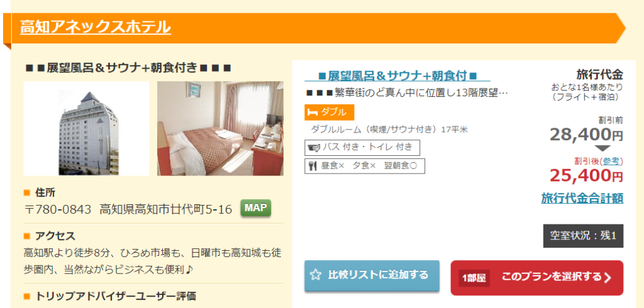This screenshot has width=644, height=308.
Task: Click the orange ダブル room type tag
Action: (329, 113)
